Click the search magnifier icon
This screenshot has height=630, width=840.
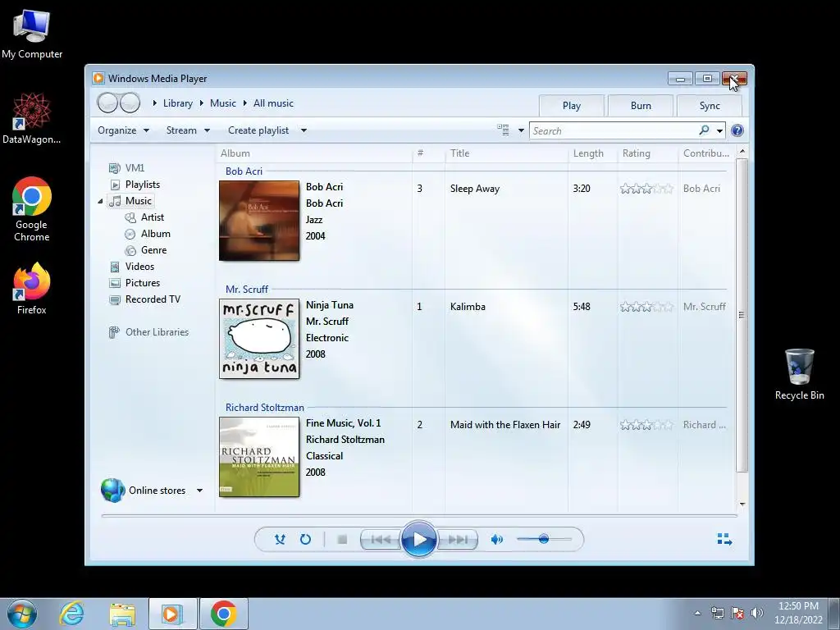coord(704,130)
